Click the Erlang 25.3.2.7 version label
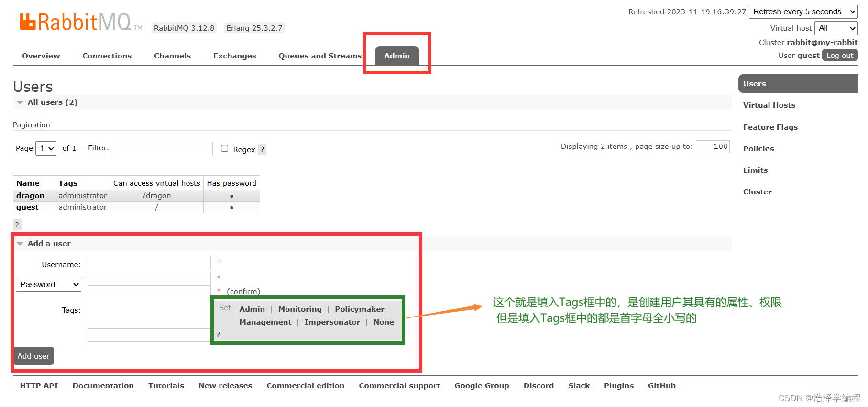868x407 pixels. click(254, 28)
